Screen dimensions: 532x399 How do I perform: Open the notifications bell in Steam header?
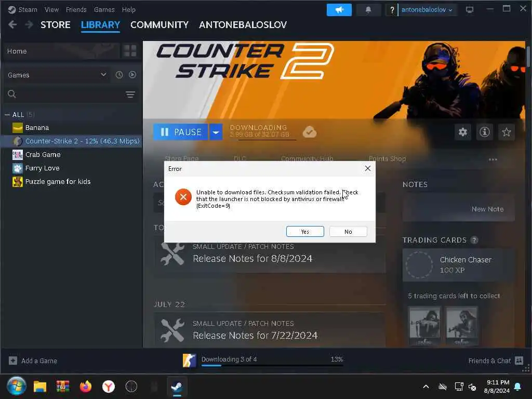pyautogui.click(x=368, y=10)
